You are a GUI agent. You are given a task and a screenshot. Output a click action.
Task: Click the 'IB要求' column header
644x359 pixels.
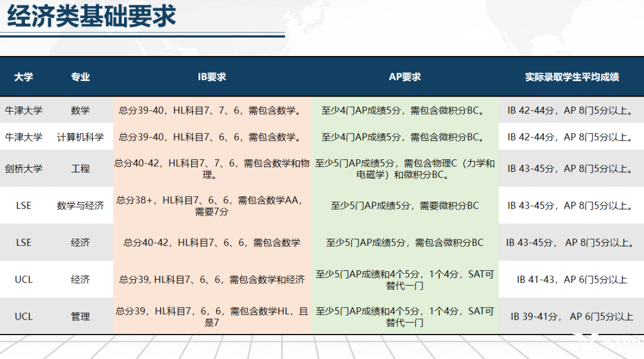coord(212,77)
